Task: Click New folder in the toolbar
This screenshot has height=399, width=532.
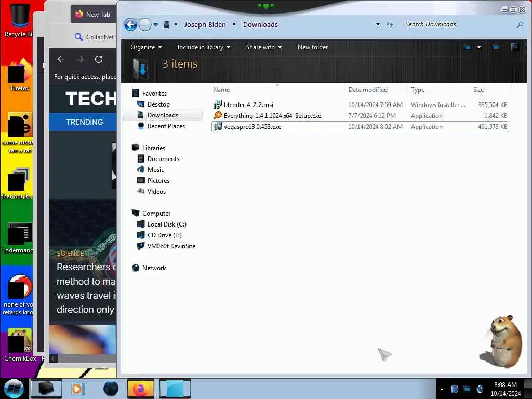Action: 312,47
